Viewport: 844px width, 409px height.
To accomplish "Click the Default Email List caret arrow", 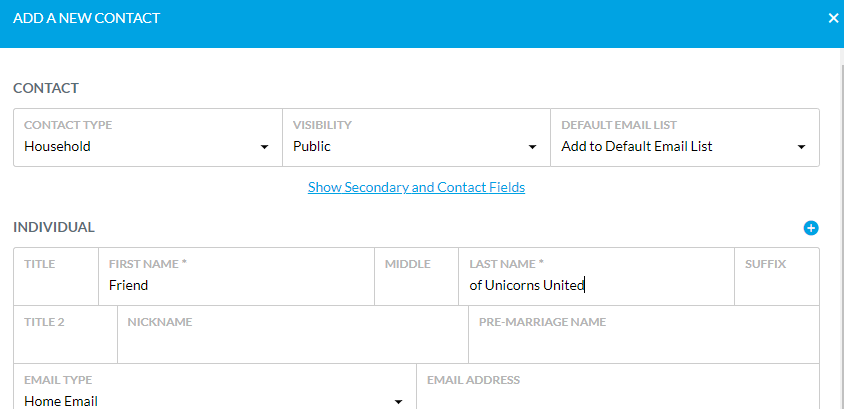I will (801, 147).
